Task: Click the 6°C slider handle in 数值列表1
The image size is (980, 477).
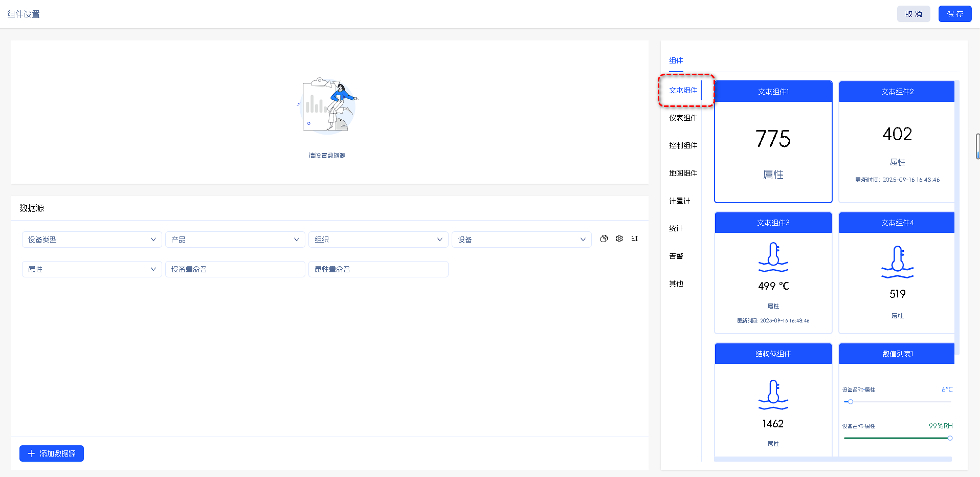Action: (851, 402)
